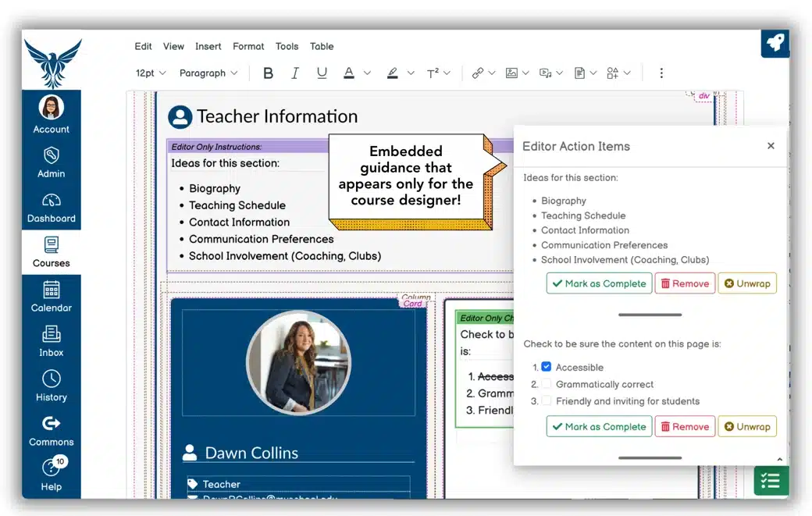Remove the checklist action item
The height and width of the screenshot is (516, 812).
(685, 426)
